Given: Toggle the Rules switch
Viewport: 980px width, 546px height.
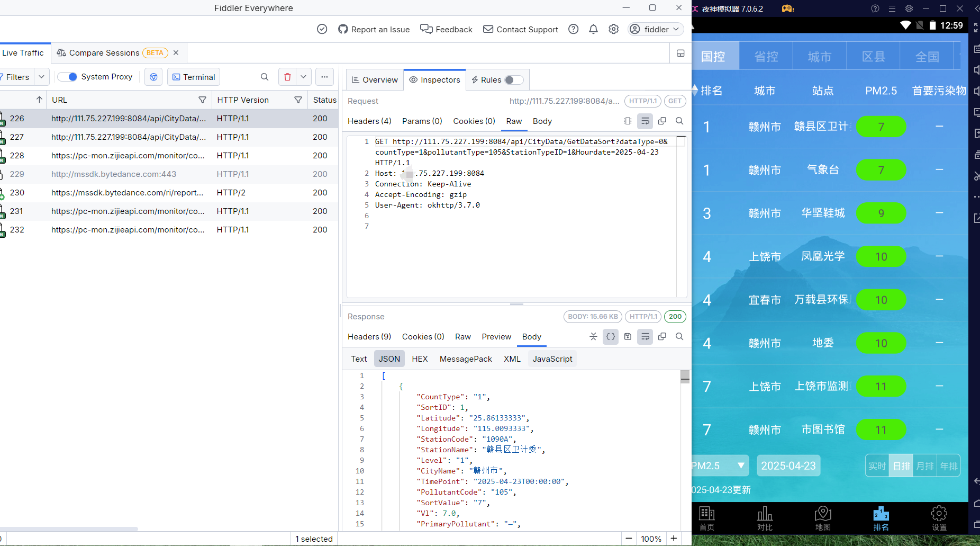Looking at the screenshot, I should [514, 80].
